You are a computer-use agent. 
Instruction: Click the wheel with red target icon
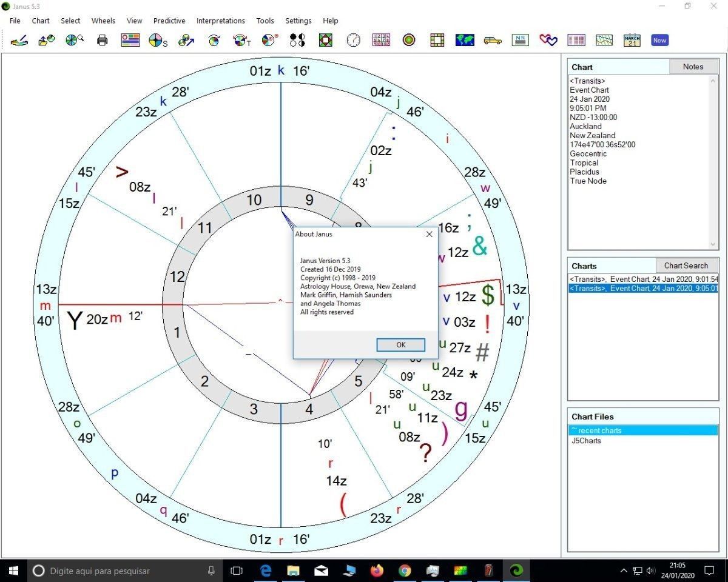269,41
